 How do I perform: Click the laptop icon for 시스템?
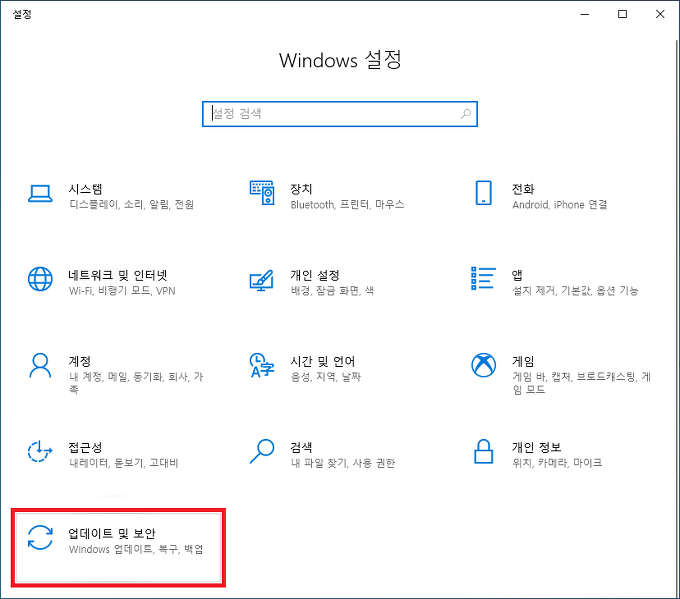40,194
